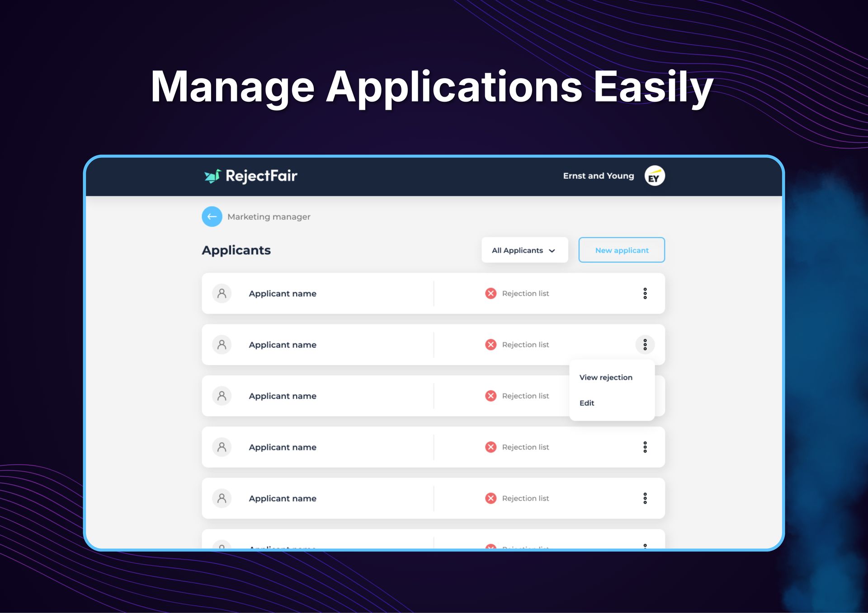This screenshot has width=868, height=613.
Task: Click three-dot menu of second applicant
Action: pyautogui.click(x=645, y=345)
